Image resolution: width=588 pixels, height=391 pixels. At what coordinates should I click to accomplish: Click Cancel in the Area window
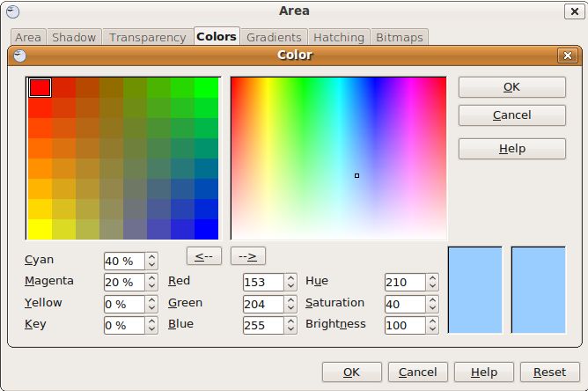[418, 372]
